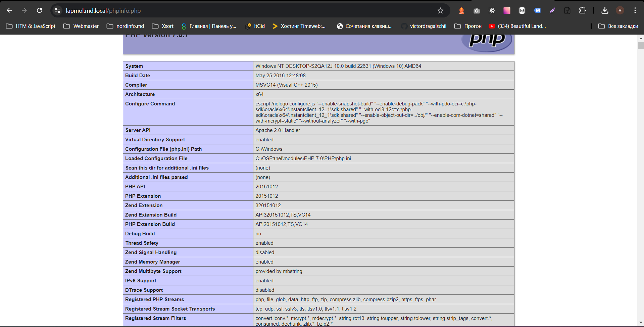Screen dimensions: 644x327
Task: Open the Extensions puzzle menu
Action: (583, 10)
